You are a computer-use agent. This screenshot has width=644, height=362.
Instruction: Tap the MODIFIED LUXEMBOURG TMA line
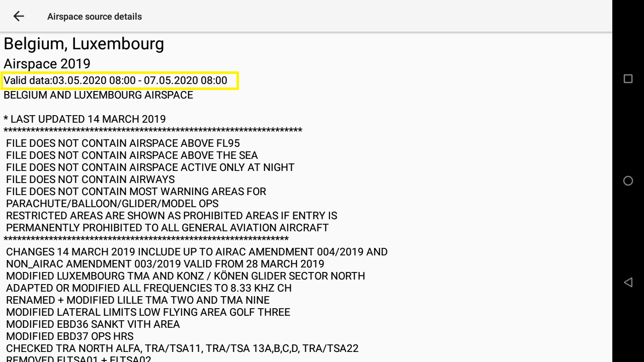185,276
